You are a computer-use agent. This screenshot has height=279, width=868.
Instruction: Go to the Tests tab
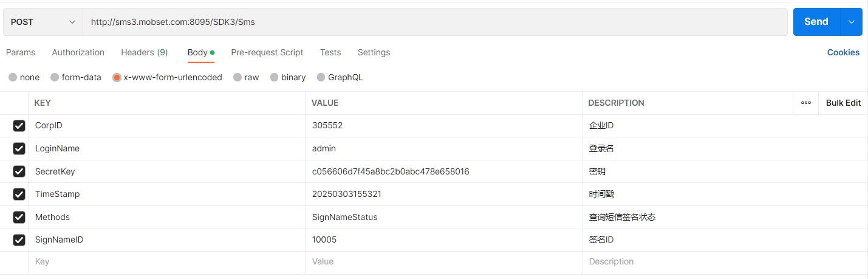pyautogui.click(x=330, y=52)
